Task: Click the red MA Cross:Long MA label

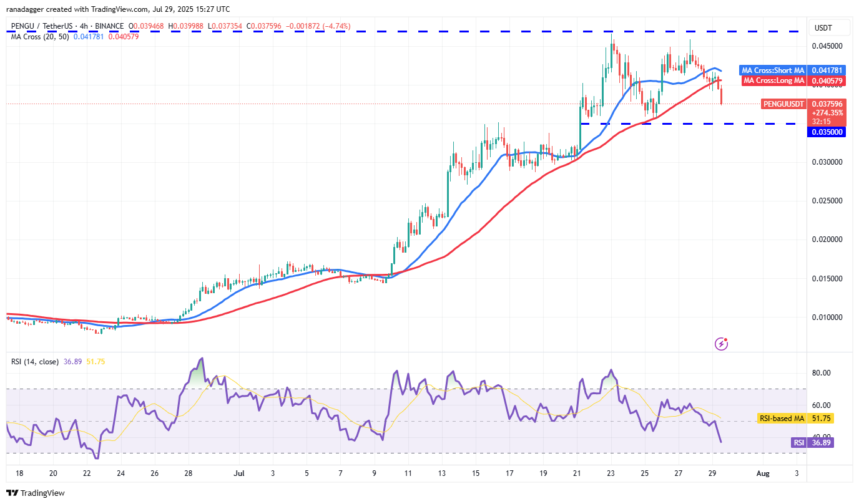Action: (773, 80)
